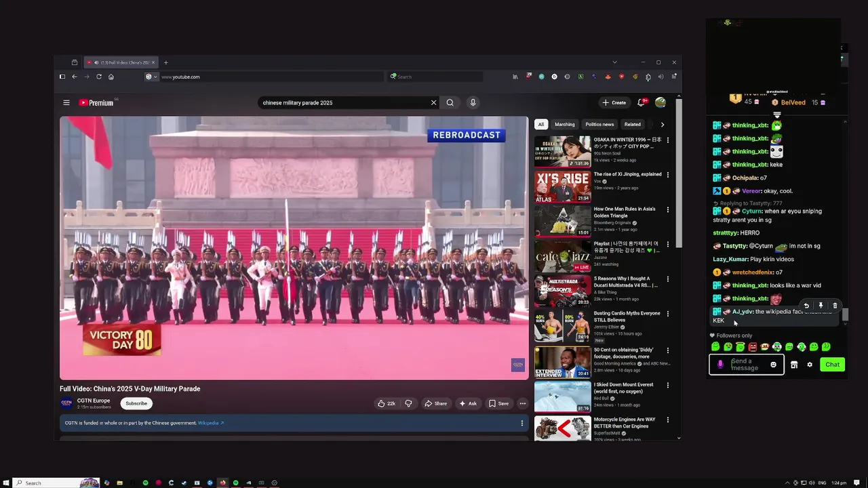
Task: Open options for rise of Xi Jinping
Action: point(668,175)
